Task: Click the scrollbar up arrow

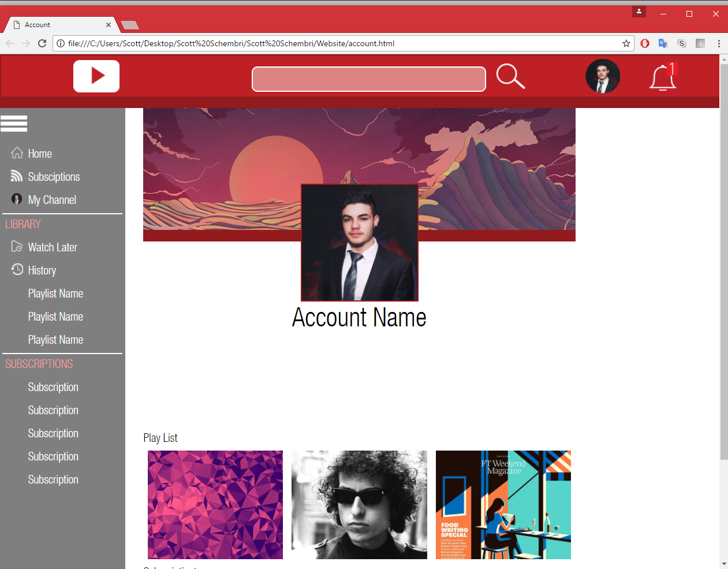Action: (x=724, y=59)
